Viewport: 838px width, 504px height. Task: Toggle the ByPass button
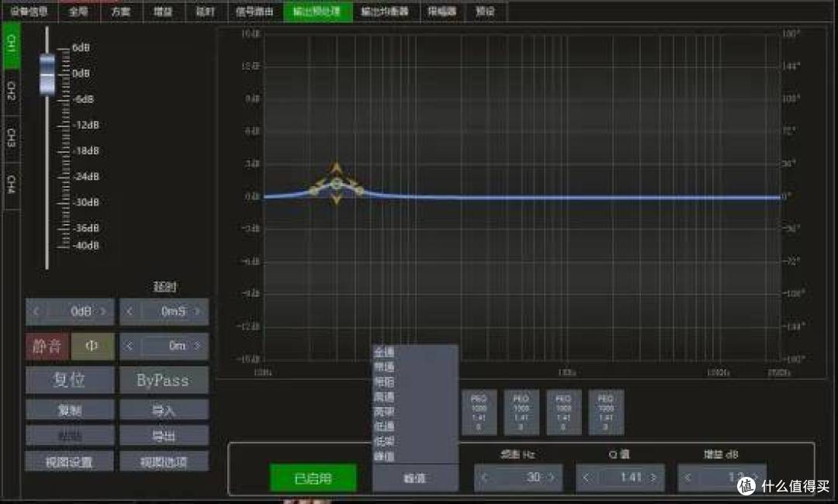pos(164,380)
